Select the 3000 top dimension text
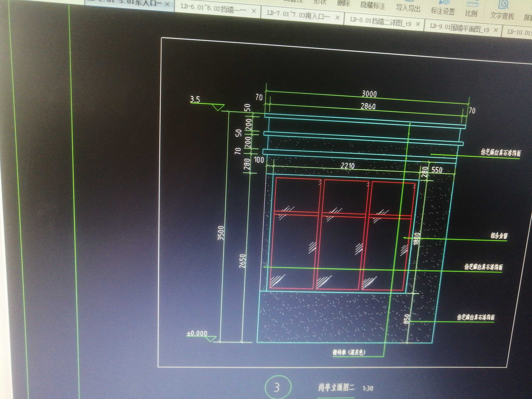Screen dimensions: 532x399 369,94
